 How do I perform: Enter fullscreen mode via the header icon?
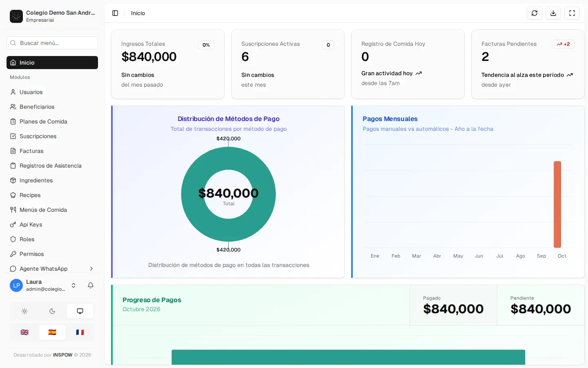click(572, 13)
